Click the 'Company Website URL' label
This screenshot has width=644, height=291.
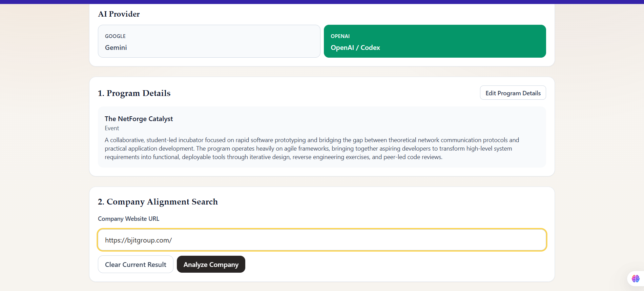tap(128, 219)
